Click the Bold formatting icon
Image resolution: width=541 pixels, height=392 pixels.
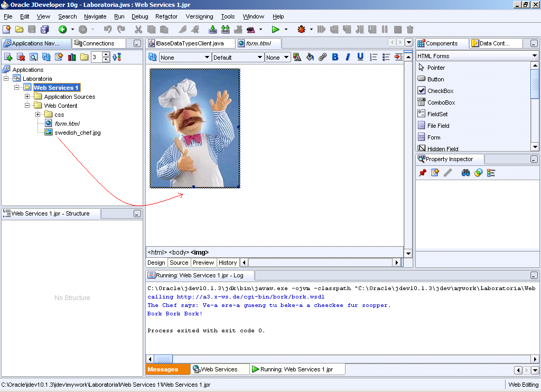[335, 57]
